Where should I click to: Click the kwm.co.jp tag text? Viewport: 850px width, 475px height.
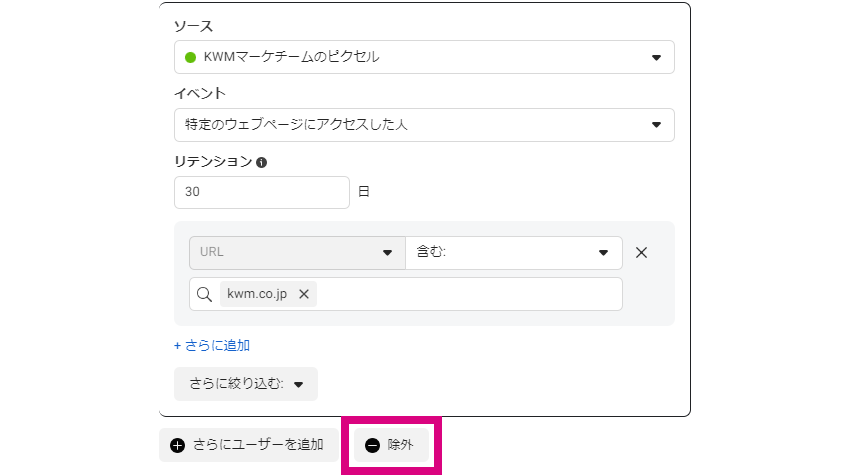pos(257,294)
